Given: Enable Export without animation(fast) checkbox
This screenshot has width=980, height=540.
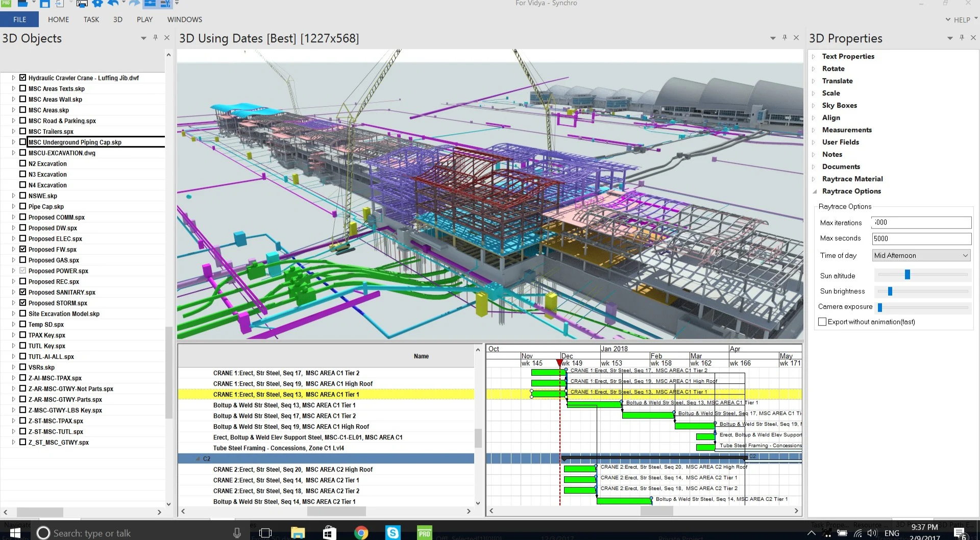Looking at the screenshot, I should [x=822, y=322].
